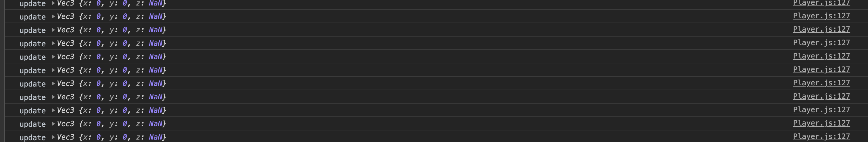This screenshot has height=142, width=868.
Task: Click the NaN value in the seventh row
Action: tap(155, 83)
